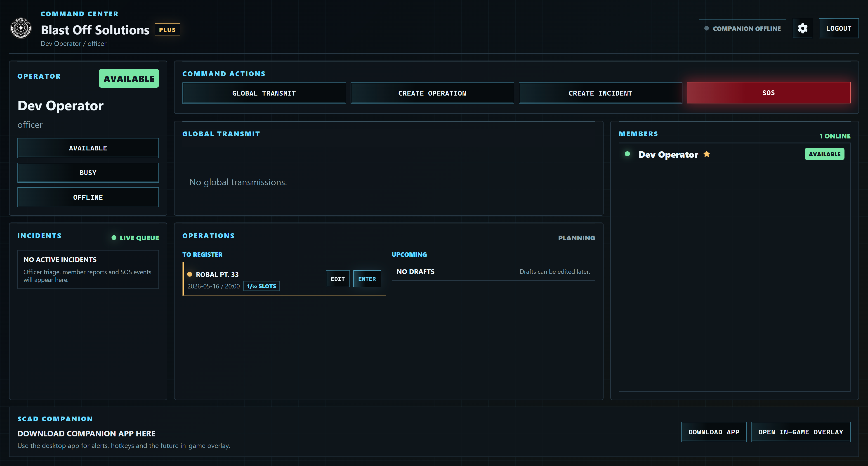Viewport: 868px width, 466px height.
Task: Set operator status to Busy
Action: [88, 173]
